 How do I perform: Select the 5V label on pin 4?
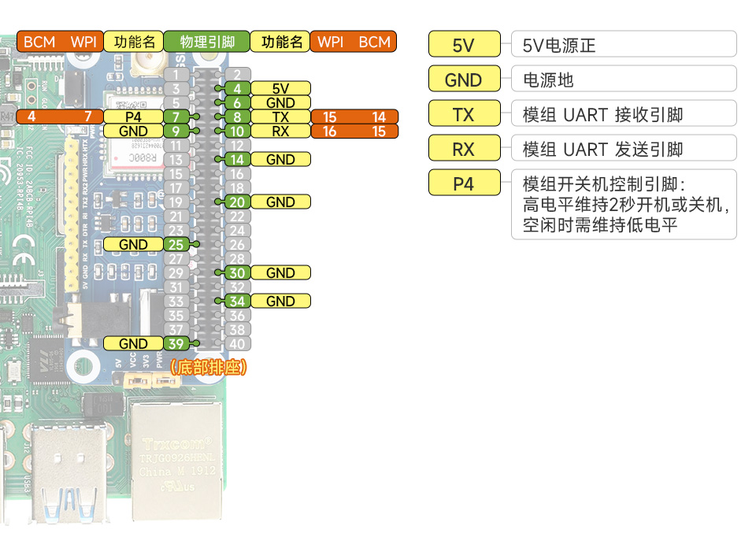tap(281, 88)
